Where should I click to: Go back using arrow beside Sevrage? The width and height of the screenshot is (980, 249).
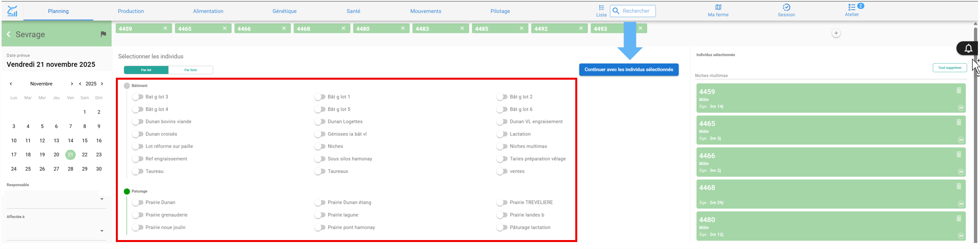pyautogui.click(x=8, y=34)
